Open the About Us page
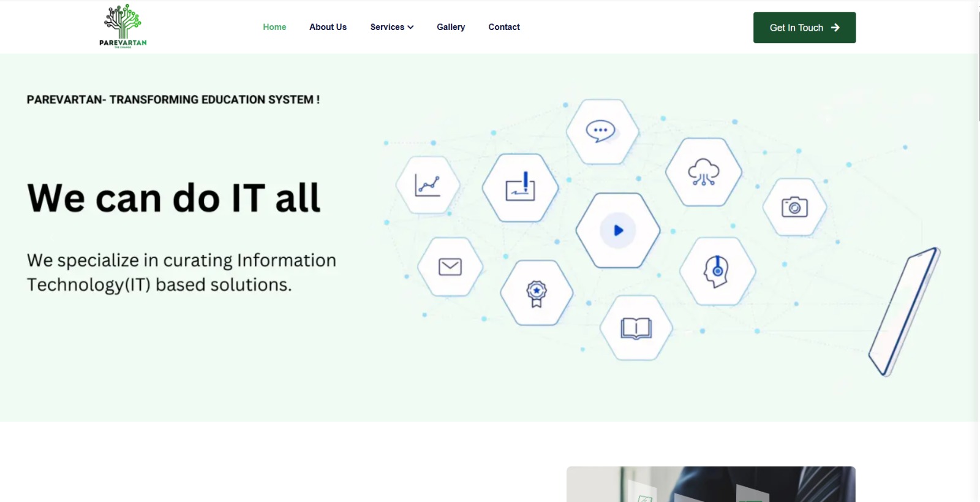The width and height of the screenshot is (980, 502). (x=328, y=27)
